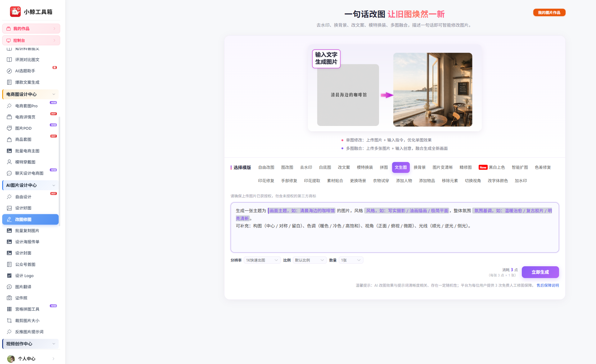Click the 立即生成 button

coord(540,272)
